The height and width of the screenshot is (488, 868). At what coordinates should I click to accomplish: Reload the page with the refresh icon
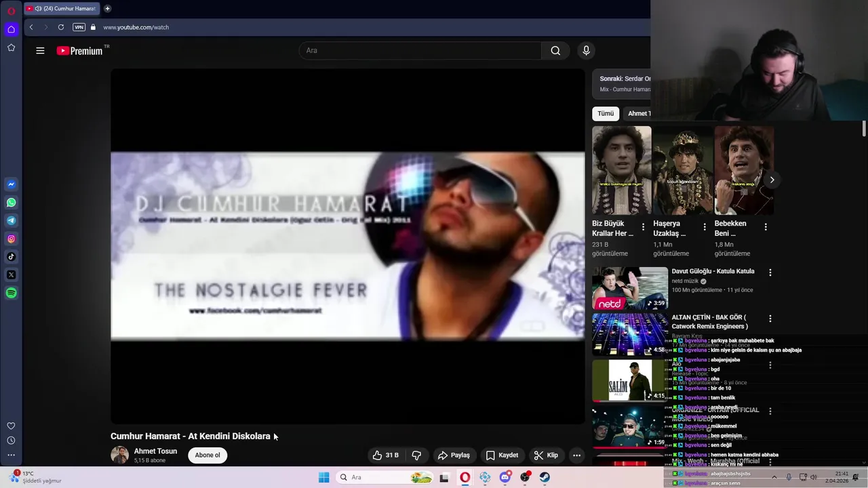[x=61, y=27]
